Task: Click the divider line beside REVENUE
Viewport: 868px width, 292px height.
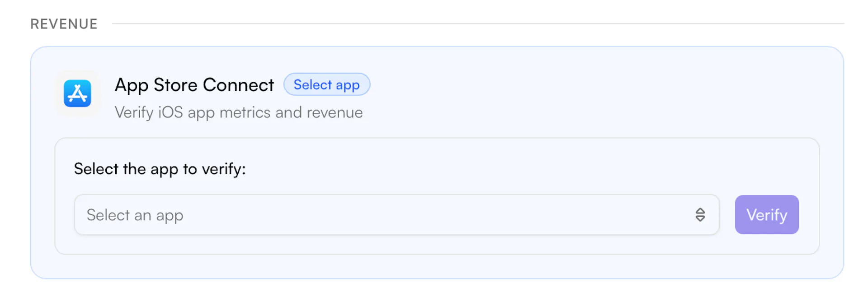Action: [477, 23]
